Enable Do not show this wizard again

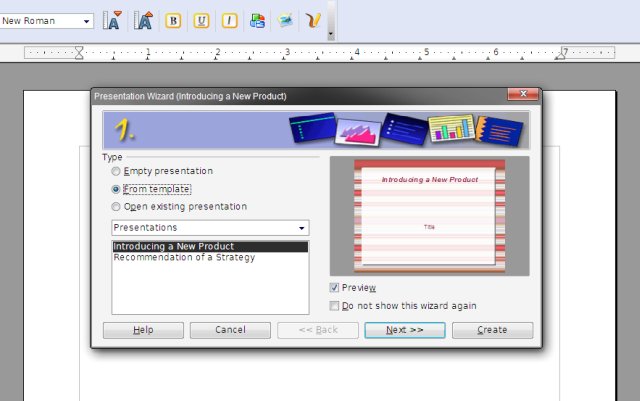[x=335, y=306]
